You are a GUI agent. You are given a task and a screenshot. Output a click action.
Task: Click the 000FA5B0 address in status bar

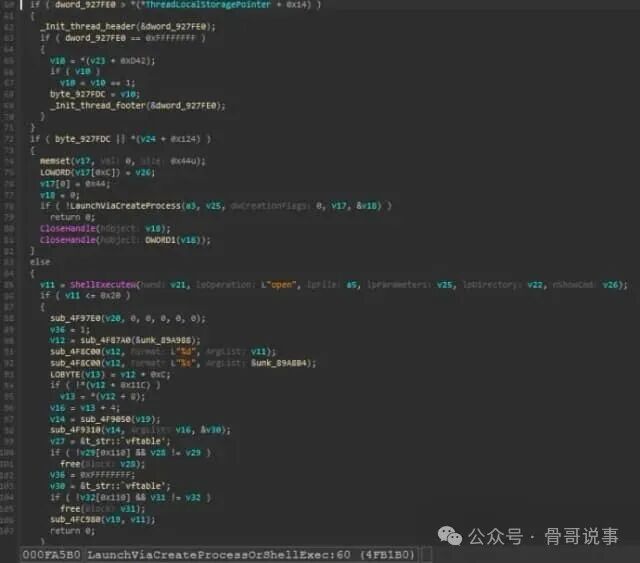pyautogui.click(x=51, y=555)
